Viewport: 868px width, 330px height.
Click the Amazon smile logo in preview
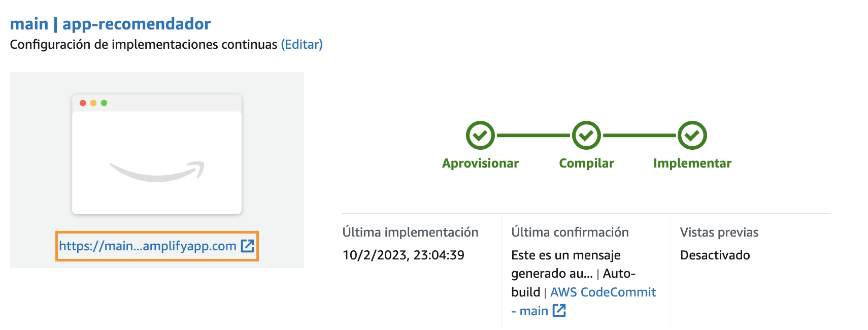pyautogui.click(x=157, y=172)
